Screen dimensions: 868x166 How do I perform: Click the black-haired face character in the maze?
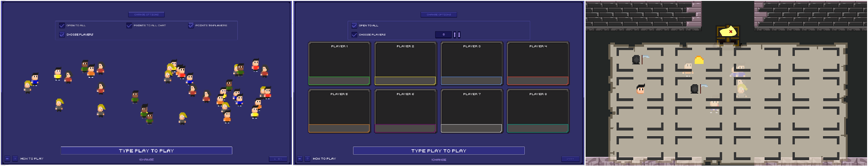[x=640, y=89]
